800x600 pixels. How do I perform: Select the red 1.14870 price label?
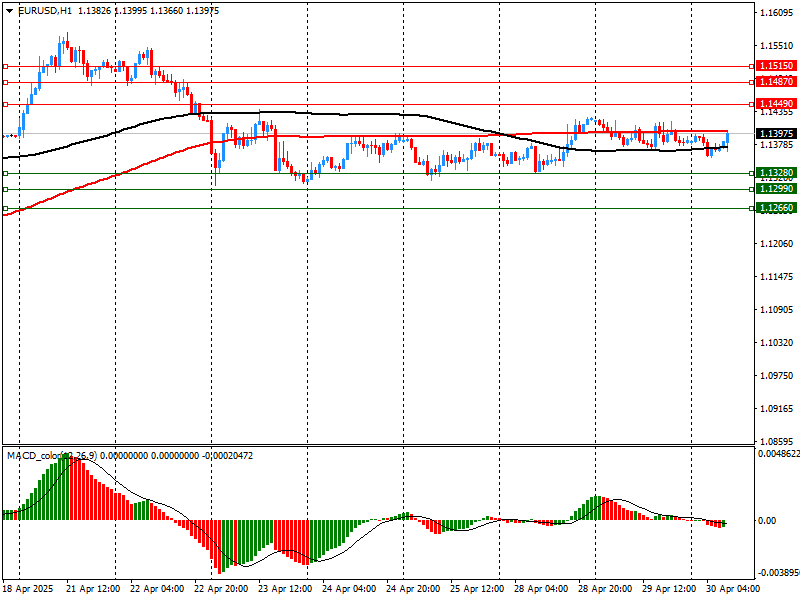click(776, 82)
